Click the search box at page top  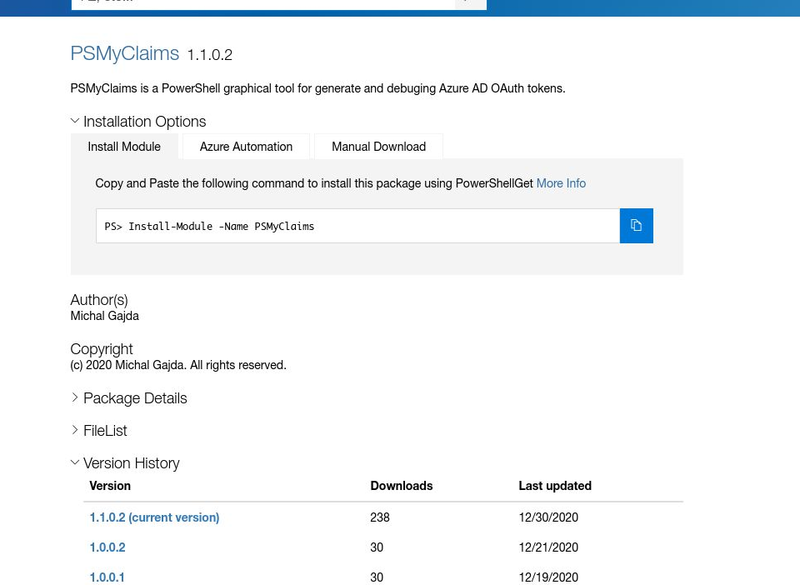[263, 4]
